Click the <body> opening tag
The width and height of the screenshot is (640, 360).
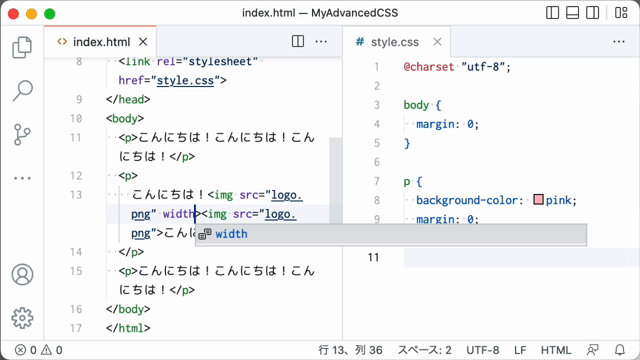(x=124, y=118)
